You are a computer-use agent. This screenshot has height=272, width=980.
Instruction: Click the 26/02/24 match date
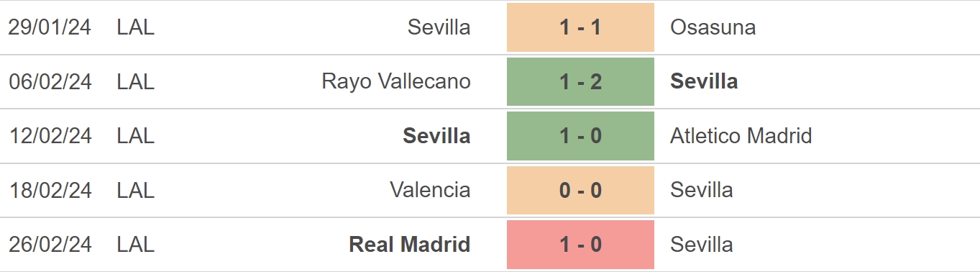click(x=50, y=245)
